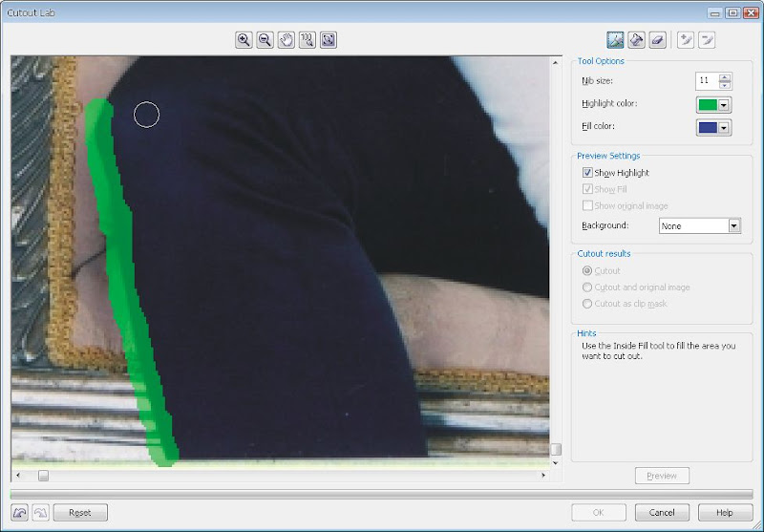Viewport: 764px width, 532px height.
Task: Click the Zoom Out magnifier icon
Action: point(265,40)
